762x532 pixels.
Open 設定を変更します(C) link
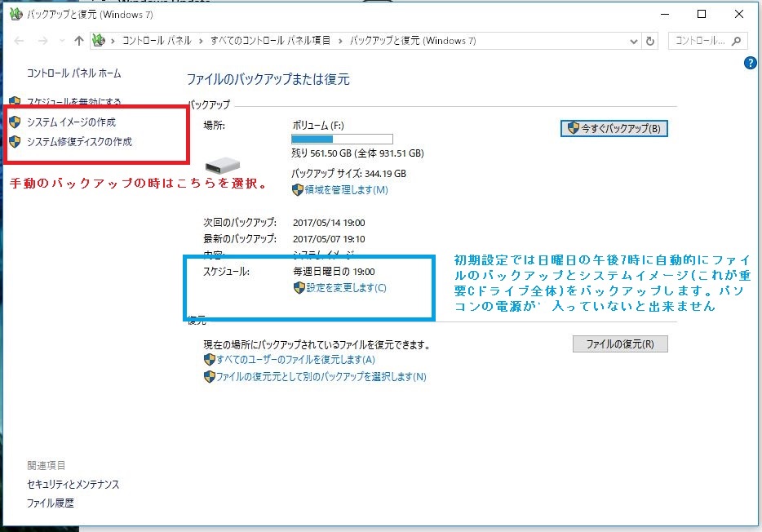click(346, 287)
